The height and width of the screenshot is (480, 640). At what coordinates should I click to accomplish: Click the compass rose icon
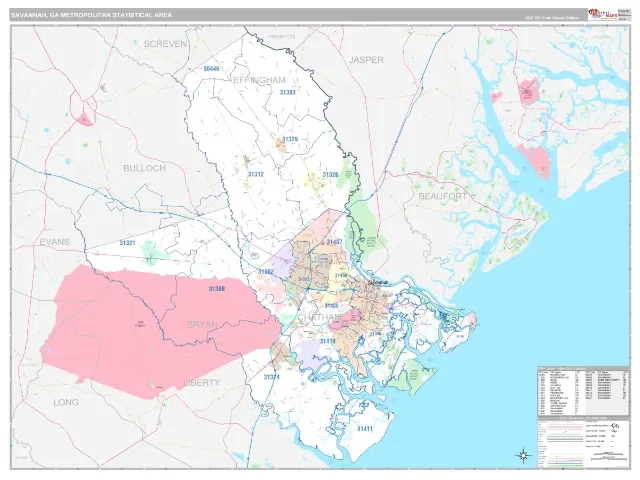[x=523, y=454]
